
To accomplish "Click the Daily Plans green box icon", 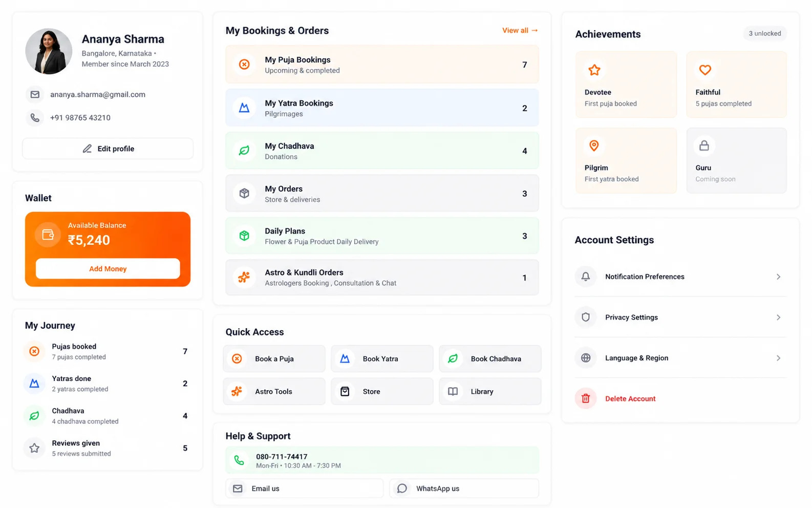I will pyautogui.click(x=244, y=236).
